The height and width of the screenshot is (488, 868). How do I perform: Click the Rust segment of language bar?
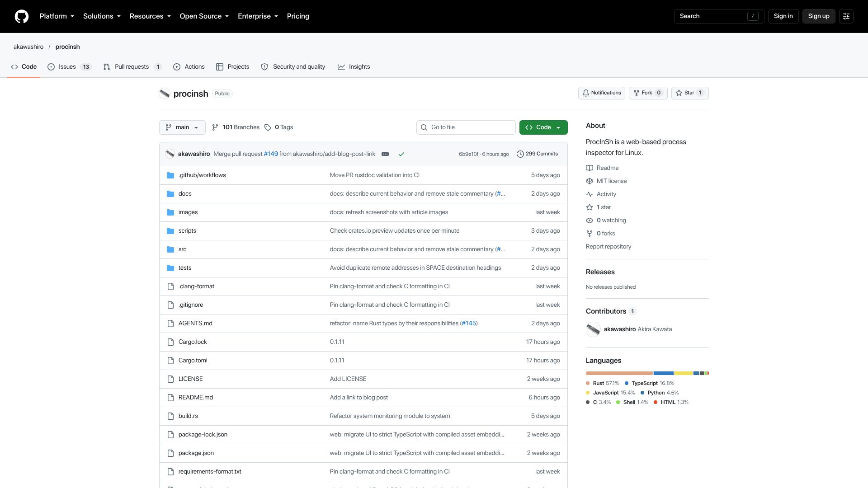[x=619, y=373]
